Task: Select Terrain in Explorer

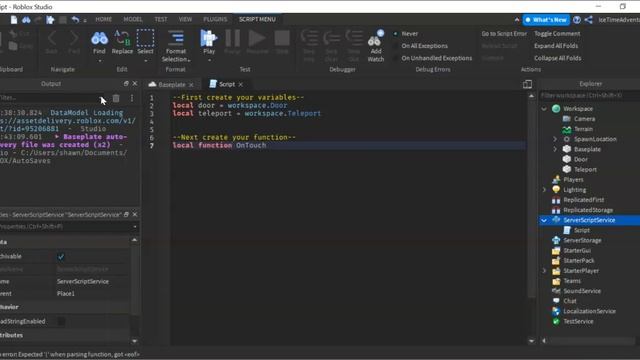Action: point(583,129)
